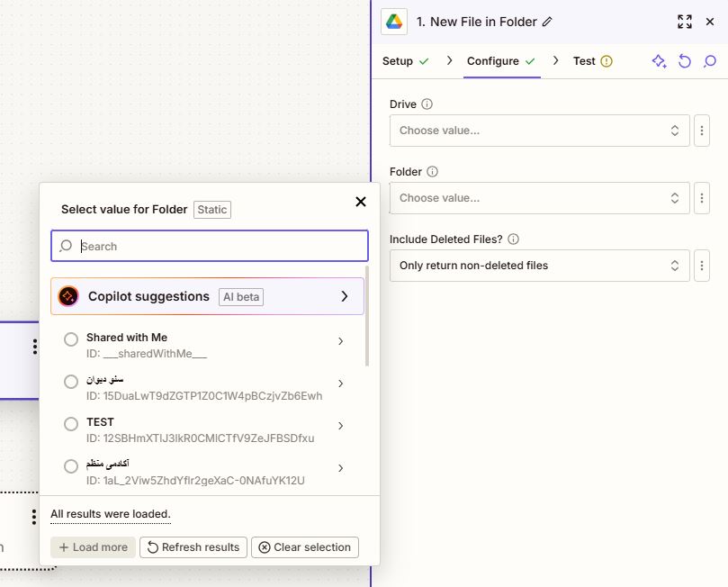
Task: Close the Select value for Folder popup
Action: click(360, 202)
